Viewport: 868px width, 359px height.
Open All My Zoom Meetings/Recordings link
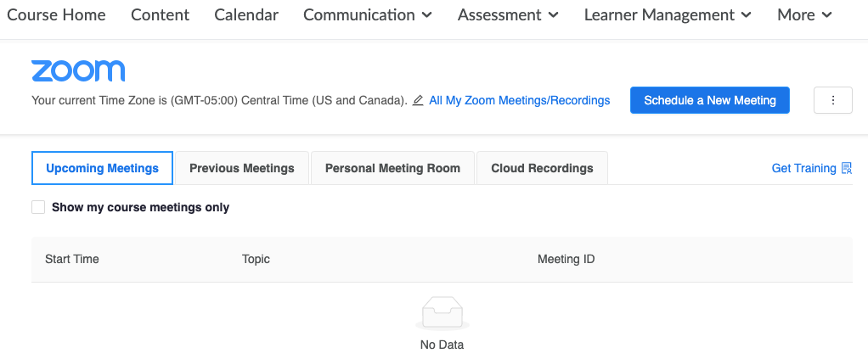coord(519,100)
